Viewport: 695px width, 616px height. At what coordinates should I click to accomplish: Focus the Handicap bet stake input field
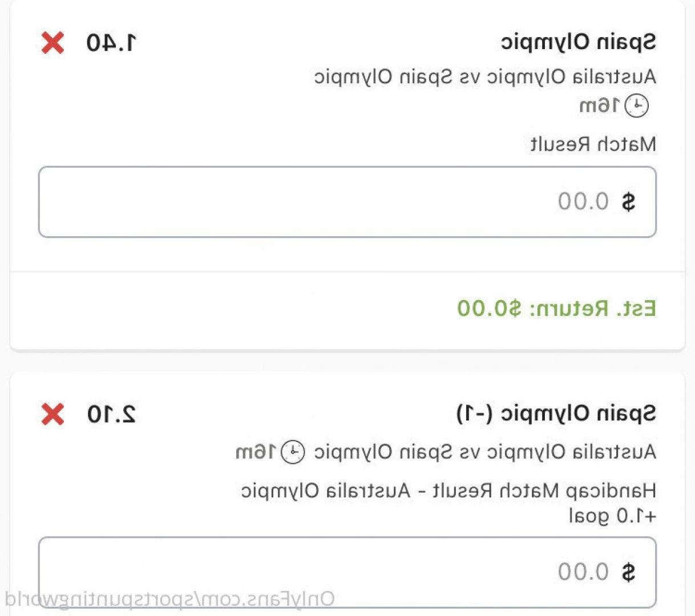347,572
